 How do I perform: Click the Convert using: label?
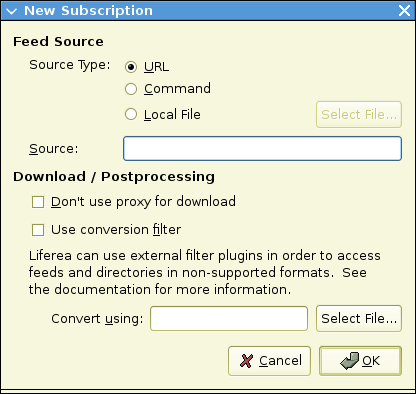click(97, 319)
